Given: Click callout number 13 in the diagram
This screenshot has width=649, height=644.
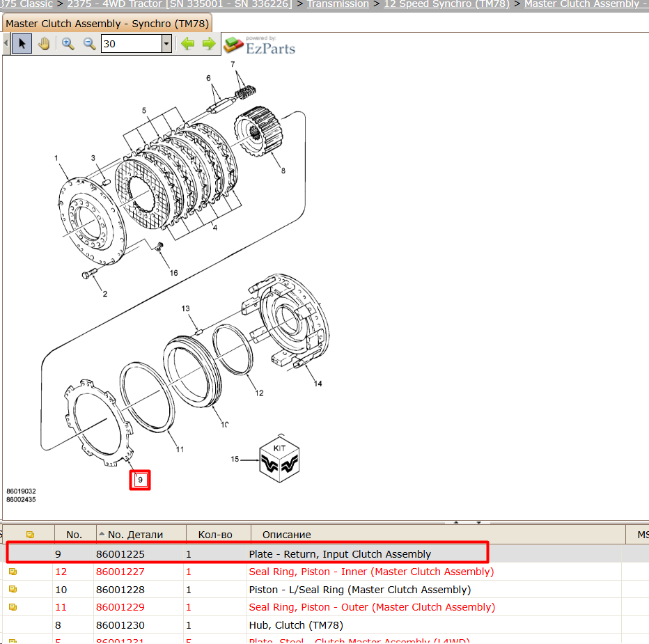Looking at the screenshot, I should tap(185, 308).
